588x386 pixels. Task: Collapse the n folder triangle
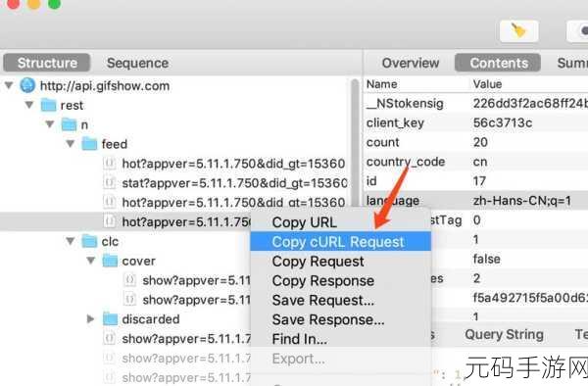50,124
